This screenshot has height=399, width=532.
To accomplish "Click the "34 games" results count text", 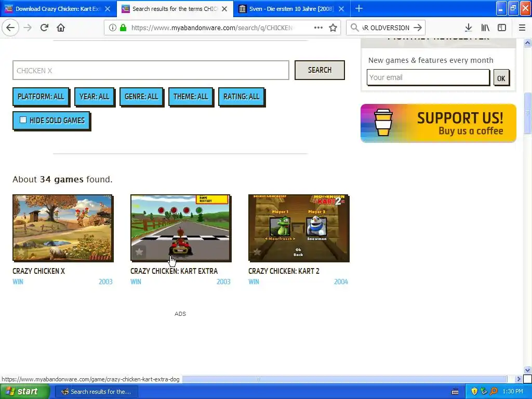I will [61, 179].
